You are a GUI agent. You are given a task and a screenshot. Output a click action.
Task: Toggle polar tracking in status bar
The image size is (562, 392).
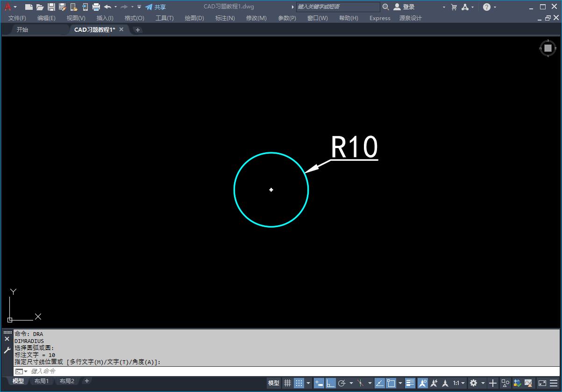(x=341, y=383)
